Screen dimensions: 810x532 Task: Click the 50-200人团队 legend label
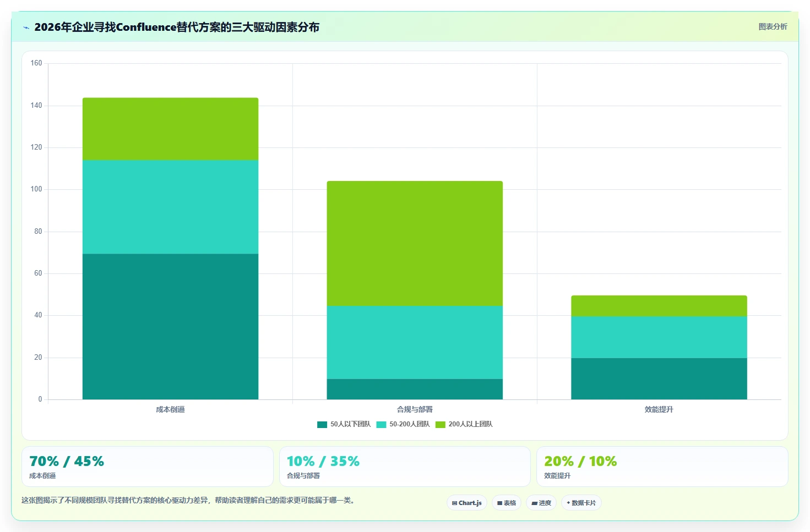[x=410, y=424]
